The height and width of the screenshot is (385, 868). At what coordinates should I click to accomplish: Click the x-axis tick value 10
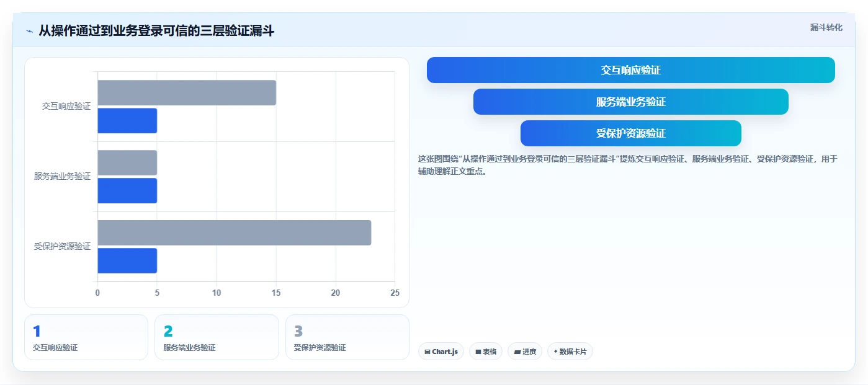(217, 293)
